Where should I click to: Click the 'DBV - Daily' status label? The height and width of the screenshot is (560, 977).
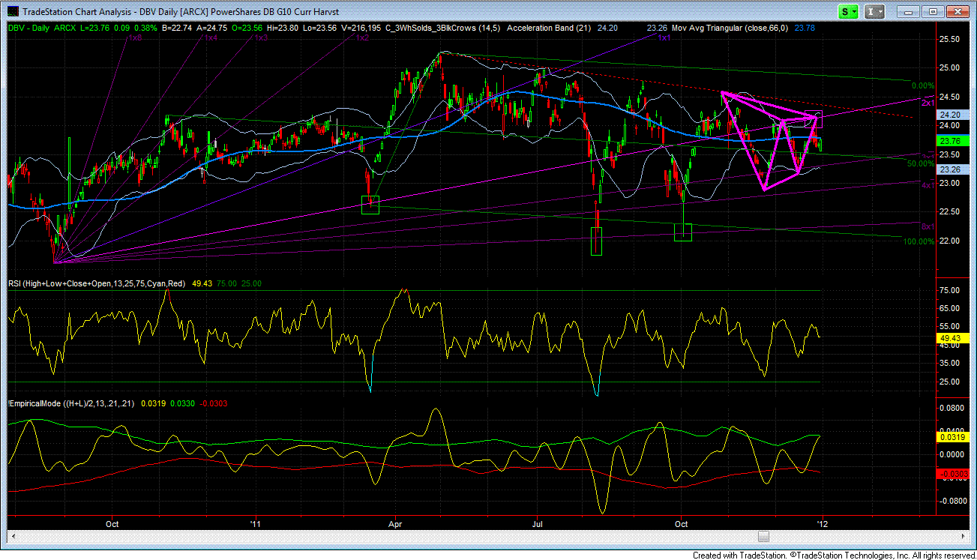point(28,28)
